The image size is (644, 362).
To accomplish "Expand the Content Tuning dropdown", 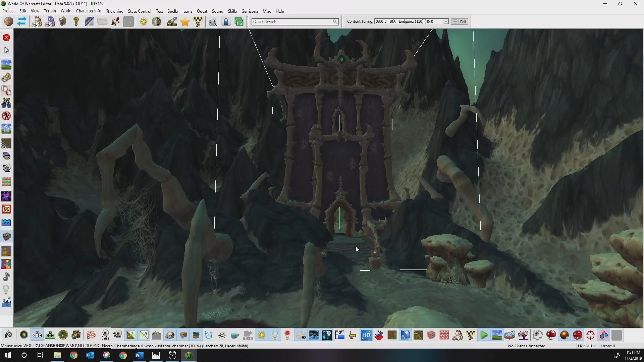I will pos(446,21).
